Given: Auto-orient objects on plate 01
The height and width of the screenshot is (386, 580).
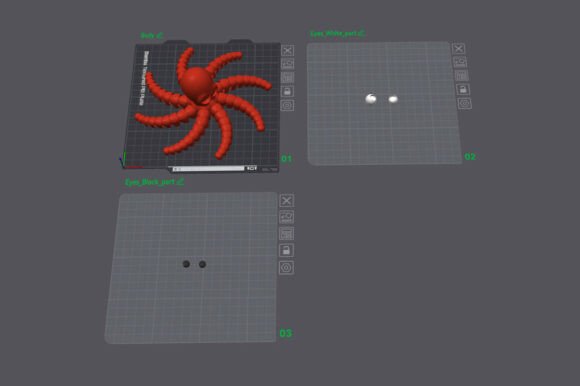Looking at the screenshot, I should click(288, 64).
